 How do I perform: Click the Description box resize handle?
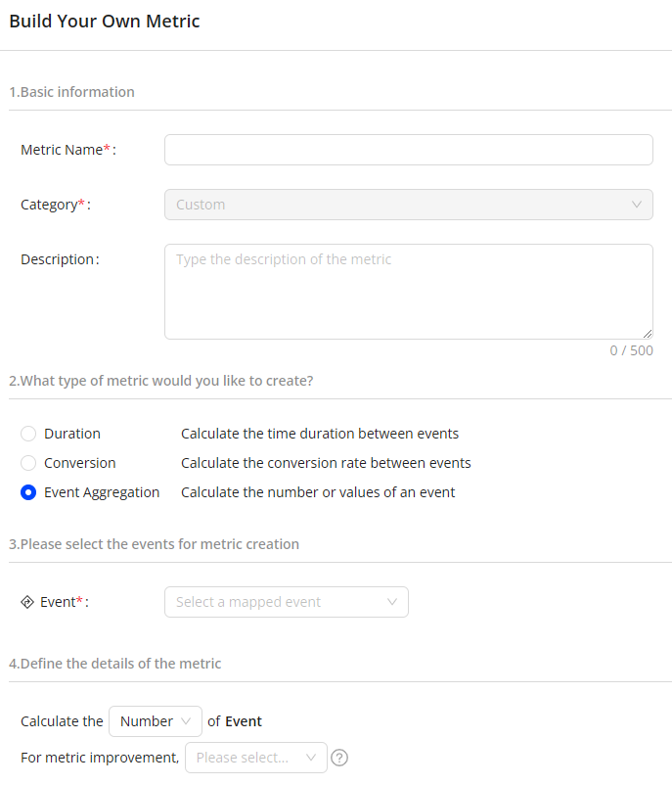click(x=647, y=334)
